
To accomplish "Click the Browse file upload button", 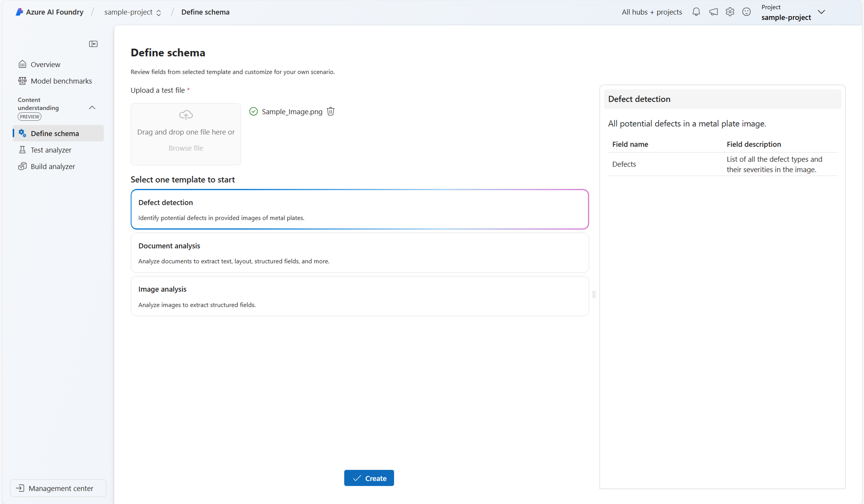I will 185,148.
